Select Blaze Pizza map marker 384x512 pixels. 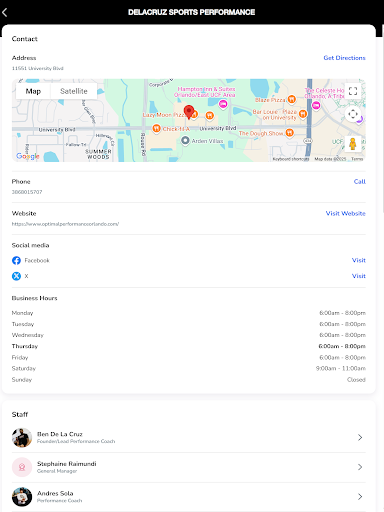pyautogui.click(x=292, y=99)
